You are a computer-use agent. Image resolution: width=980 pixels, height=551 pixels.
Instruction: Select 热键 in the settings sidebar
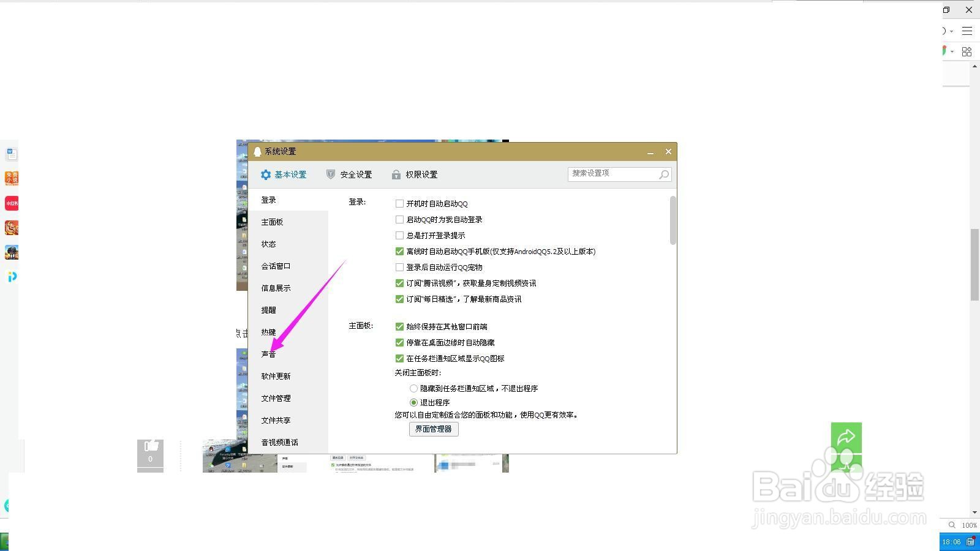[288, 332]
